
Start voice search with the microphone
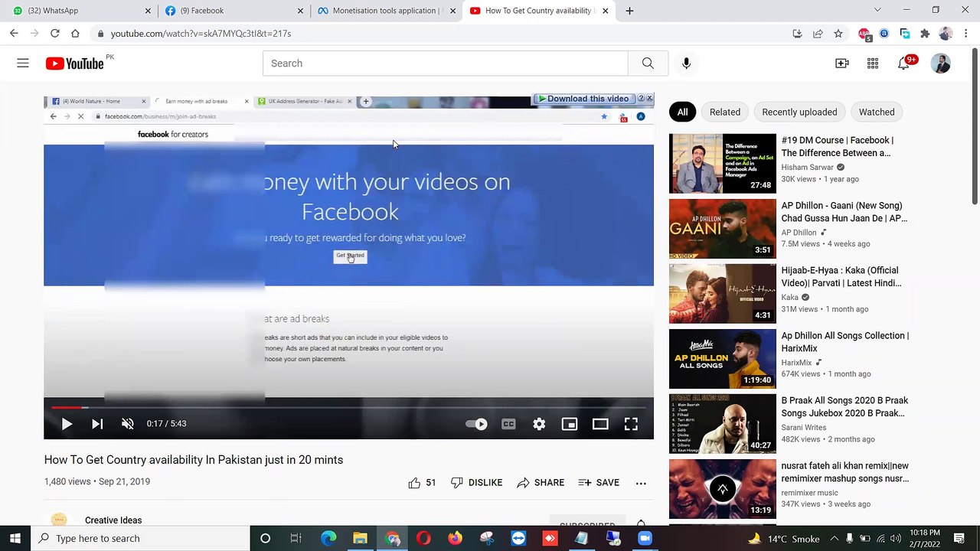[x=686, y=64]
